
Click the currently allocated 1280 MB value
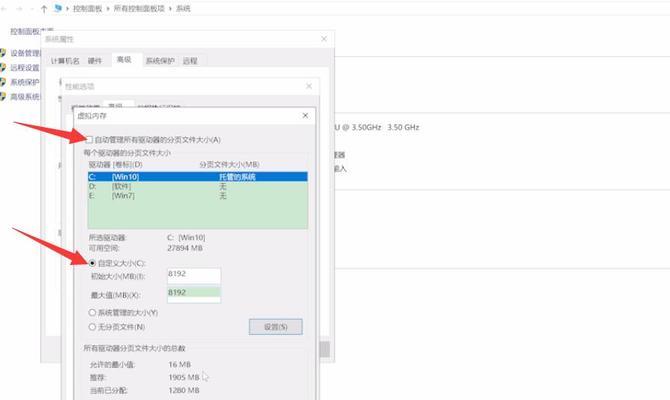click(x=184, y=390)
